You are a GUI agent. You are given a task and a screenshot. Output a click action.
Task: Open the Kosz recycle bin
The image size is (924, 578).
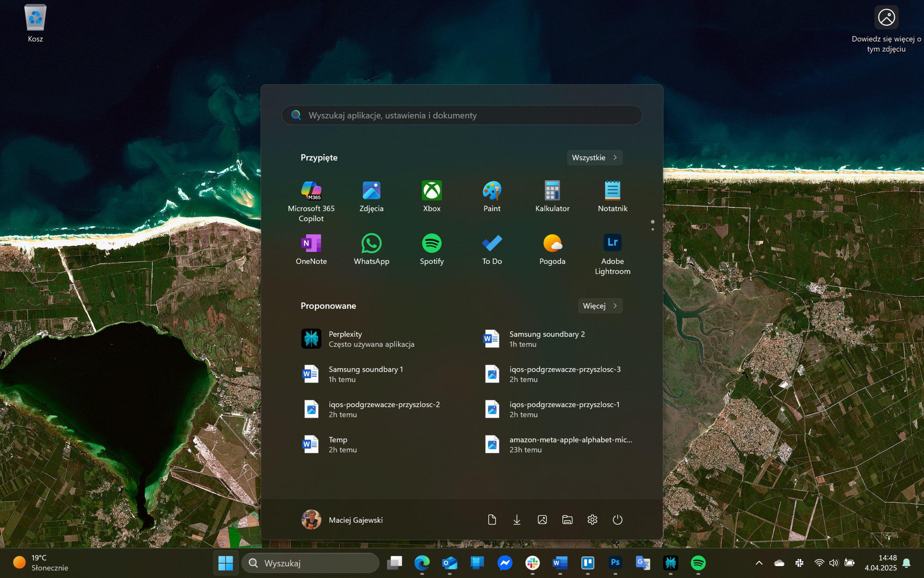tap(35, 23)
